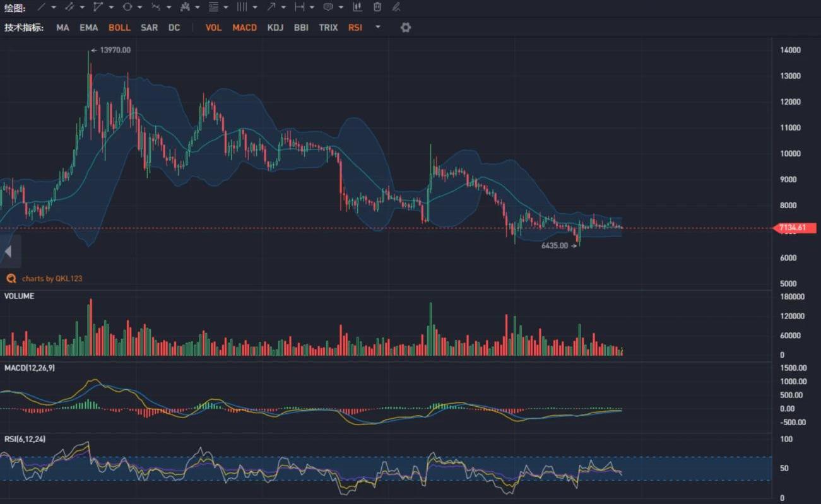Expand the line tool dropdown arrow

[54, 8]
